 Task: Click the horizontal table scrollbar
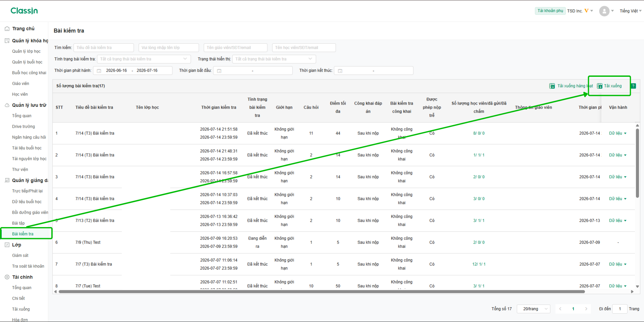[322, 292]
